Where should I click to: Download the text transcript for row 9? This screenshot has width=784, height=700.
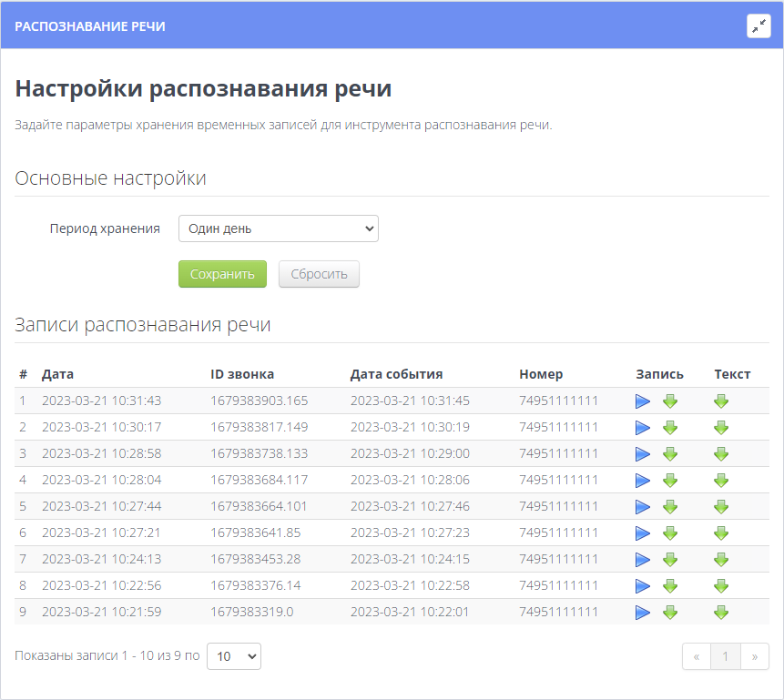pyautogui.click(x=721, y=612)
